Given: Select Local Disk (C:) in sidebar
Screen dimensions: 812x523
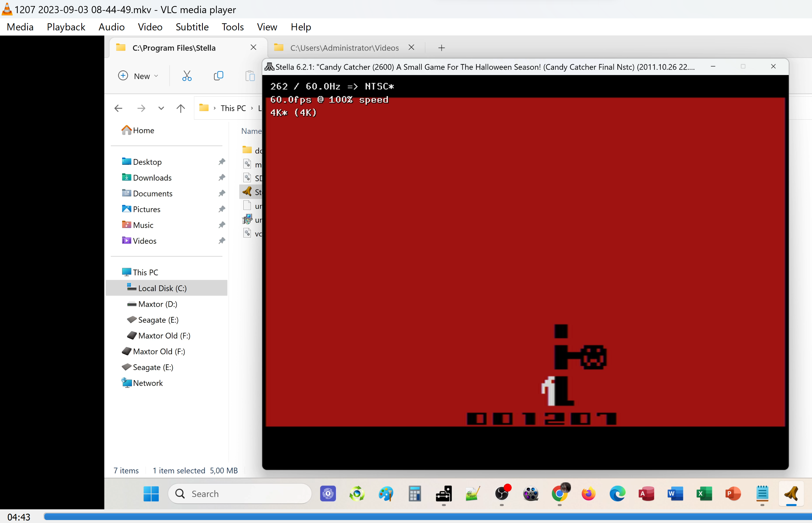Looking at the screenshot, I should tap(162, 288).
